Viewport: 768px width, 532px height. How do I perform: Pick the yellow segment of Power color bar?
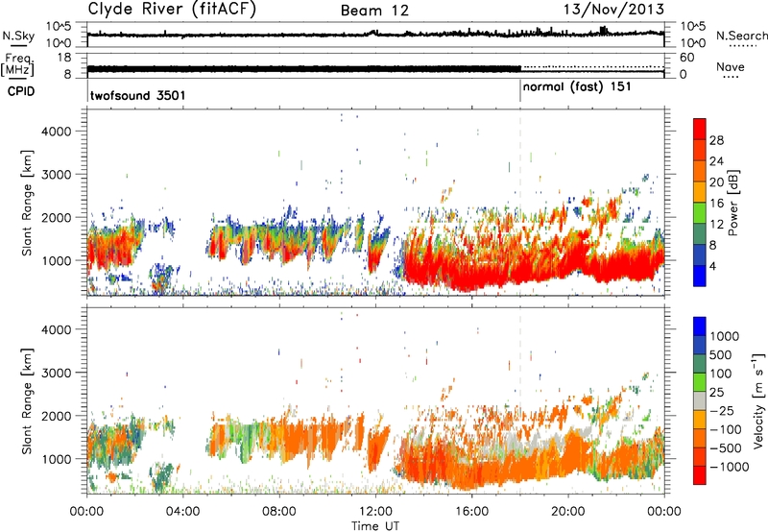click(700, 192)
